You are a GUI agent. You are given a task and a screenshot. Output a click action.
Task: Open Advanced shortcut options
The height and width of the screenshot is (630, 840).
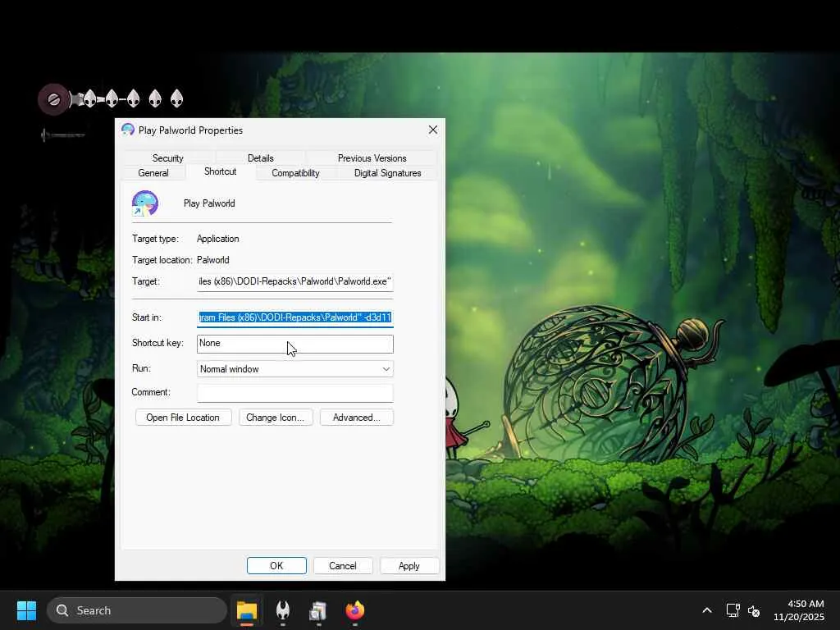coord(356,418)
